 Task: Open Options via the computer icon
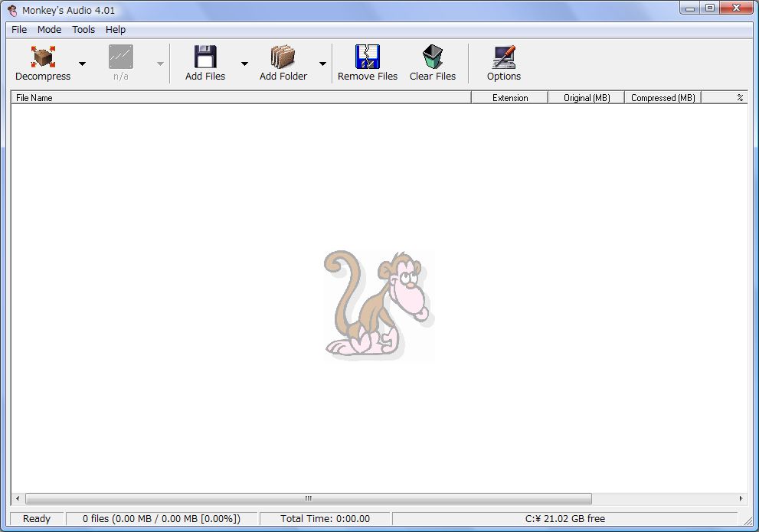(x=504, y=57)
